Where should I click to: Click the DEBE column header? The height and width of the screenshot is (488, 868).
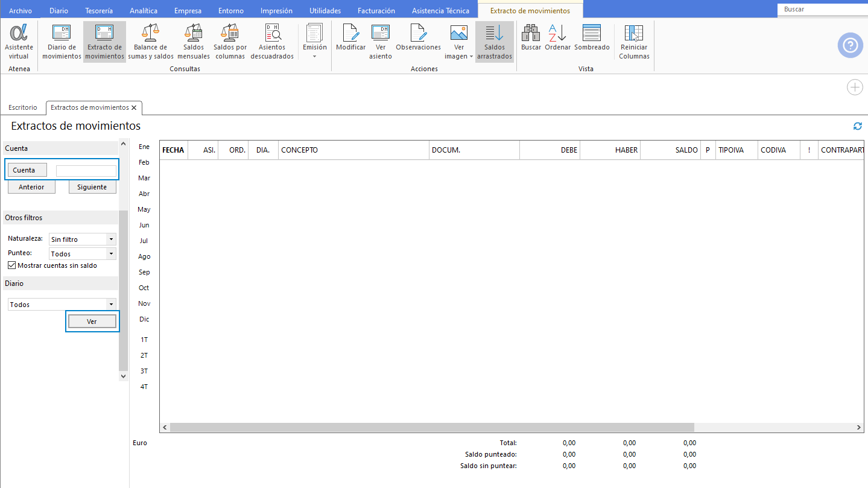coord(550,150)
